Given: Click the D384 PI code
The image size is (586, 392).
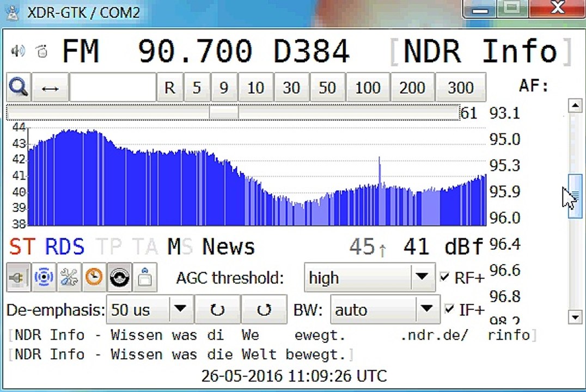Looking at the screenshot, I should coord(312,51).
